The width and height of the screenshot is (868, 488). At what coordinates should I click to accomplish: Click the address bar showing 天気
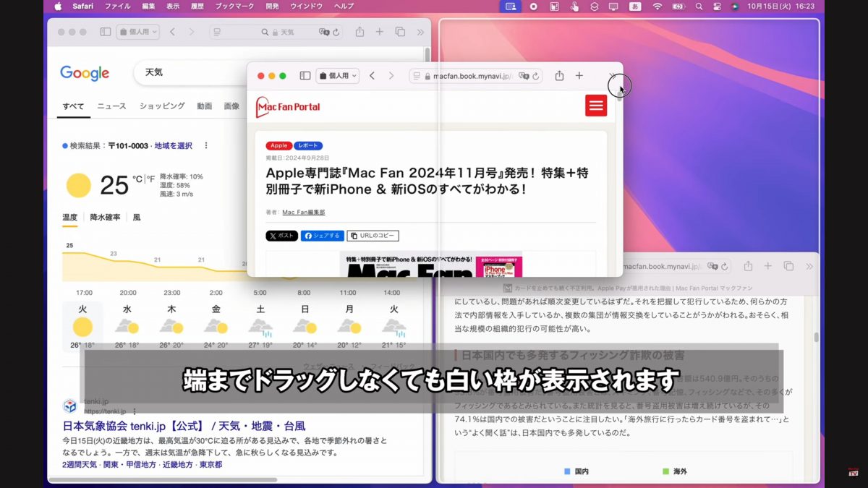pos(278,32)
